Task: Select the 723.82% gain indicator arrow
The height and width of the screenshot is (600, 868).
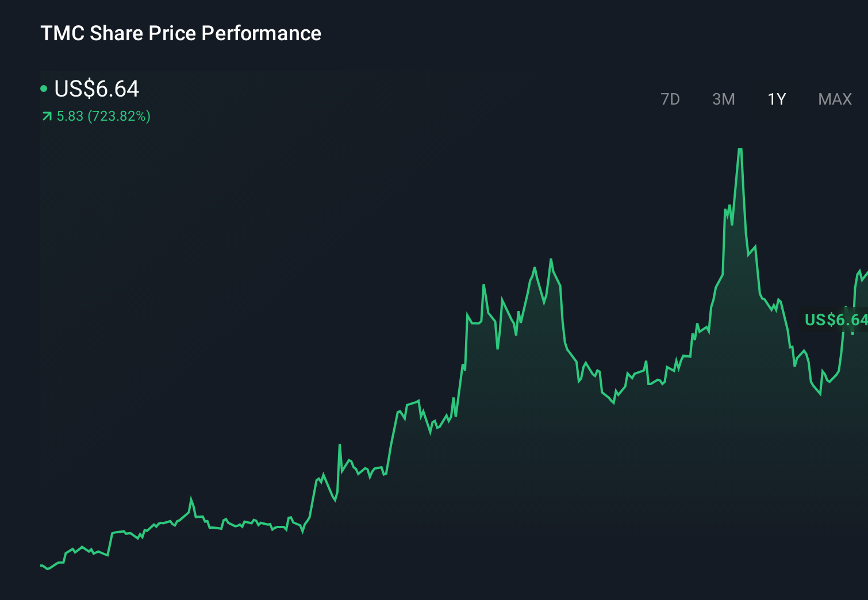Action: [47, 116]
